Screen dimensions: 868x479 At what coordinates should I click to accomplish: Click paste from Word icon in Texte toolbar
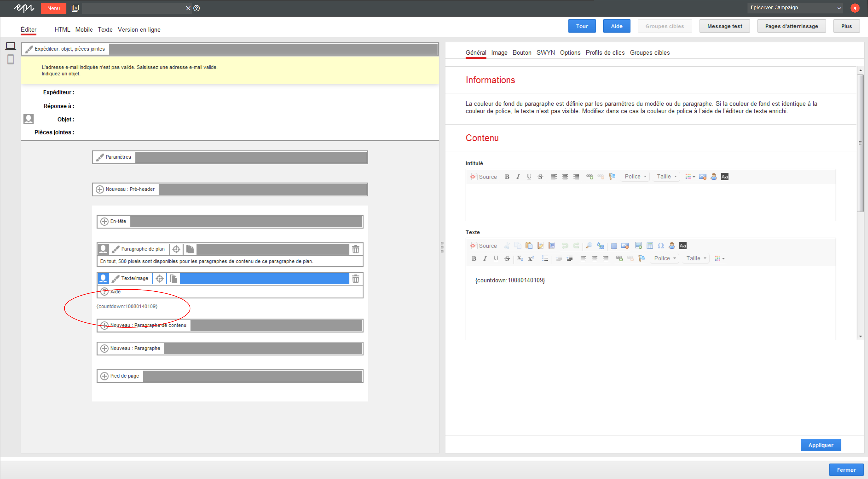(552, 246)
